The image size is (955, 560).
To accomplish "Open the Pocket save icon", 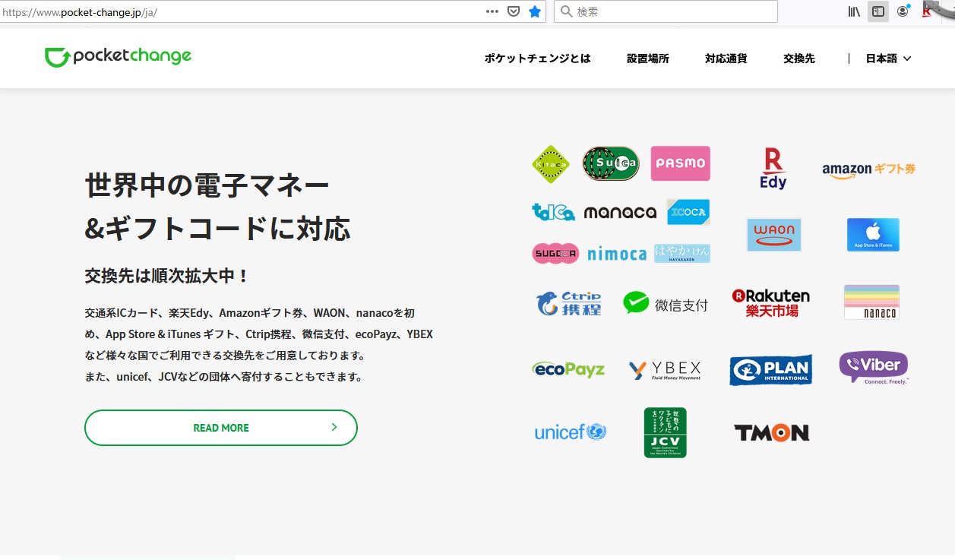I will tap(514, 11).
